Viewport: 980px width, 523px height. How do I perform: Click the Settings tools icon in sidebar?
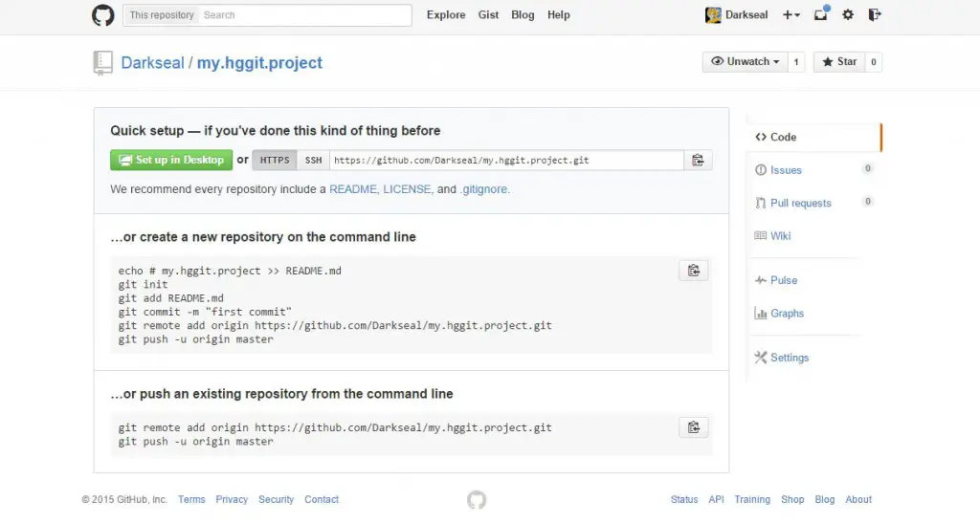[761, 358]
